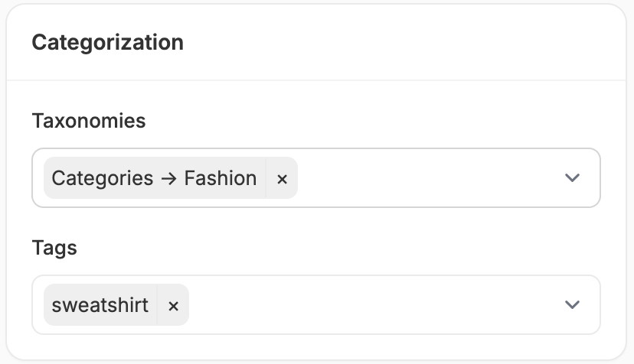The image size is (634, 364).
Task: Remove the Categories → Fashion taxonomy chip
Action: pyautogui.click(x=282, y=178)
